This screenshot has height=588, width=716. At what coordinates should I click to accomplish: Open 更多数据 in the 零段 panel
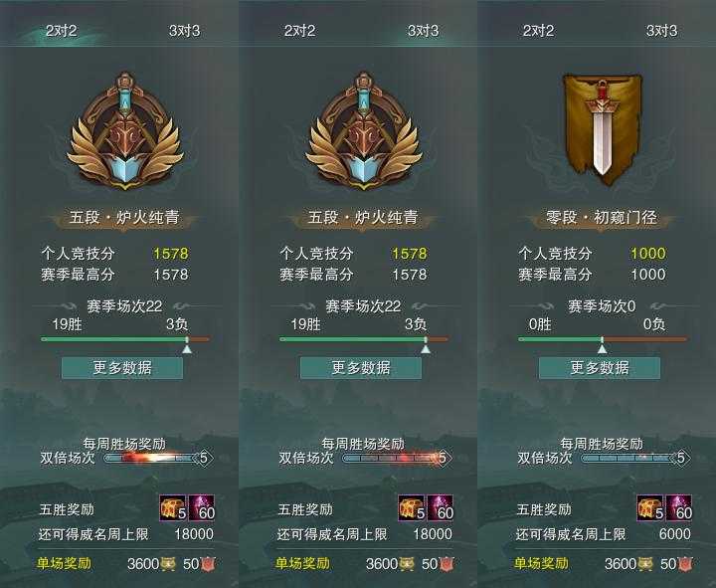pyautogui.click(x=600, y=368)
